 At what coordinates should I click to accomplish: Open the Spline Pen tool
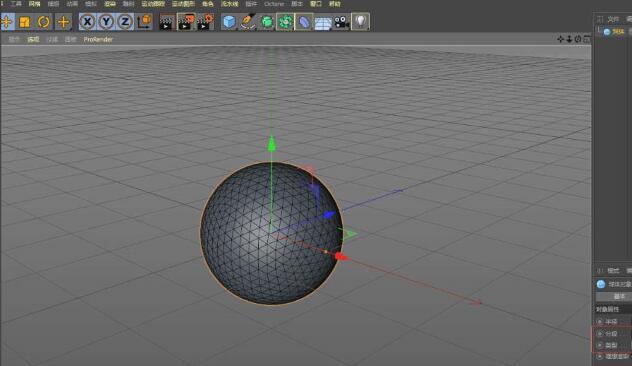pyautogui.click(x=248, y=22)
